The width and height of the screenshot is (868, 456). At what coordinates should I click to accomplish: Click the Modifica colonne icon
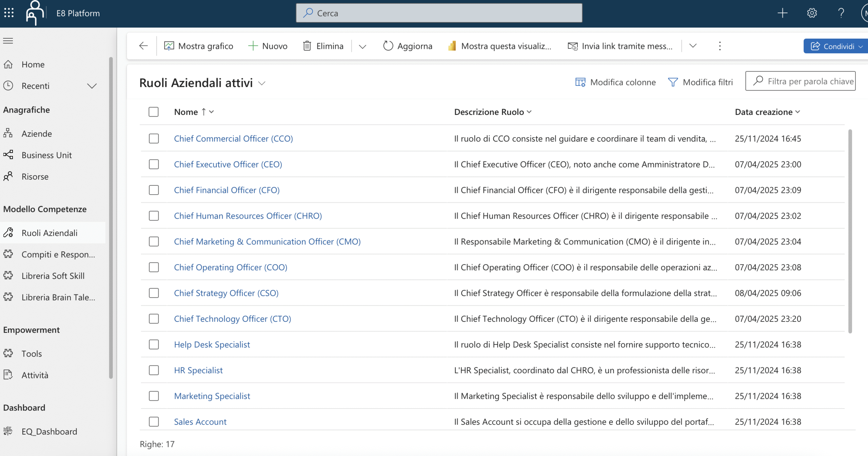(580, 82)
